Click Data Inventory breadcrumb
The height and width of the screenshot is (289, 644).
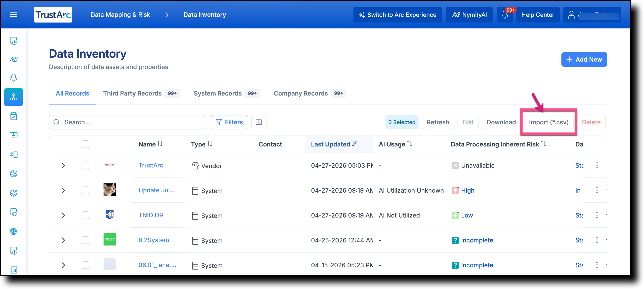pos(205,15)
